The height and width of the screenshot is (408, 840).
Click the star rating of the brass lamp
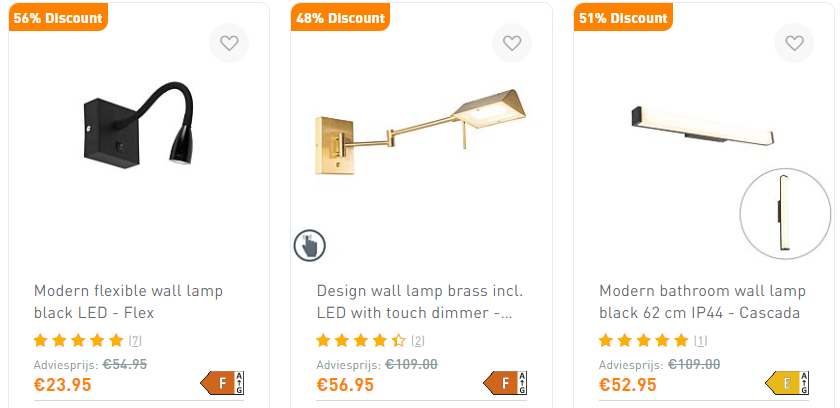(361, 341)
